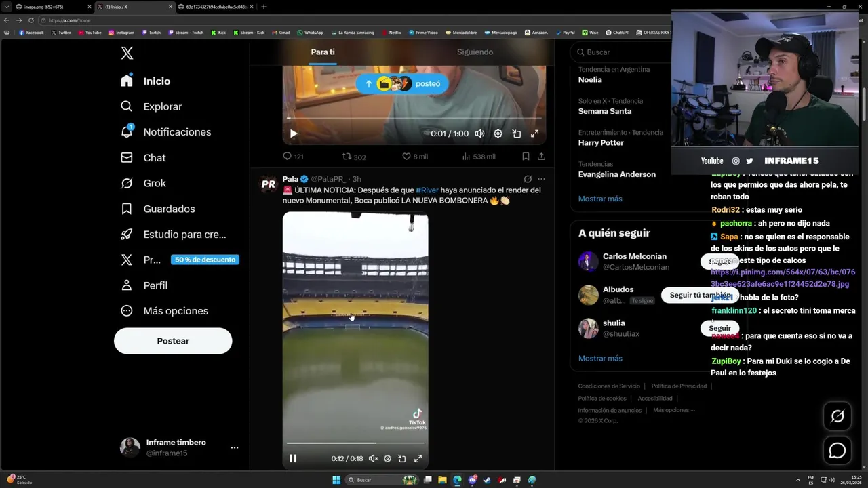This screenshot has width=868, height=488.
Task: Unmute volume on the 1:00 video
Action: pos(479,134)
